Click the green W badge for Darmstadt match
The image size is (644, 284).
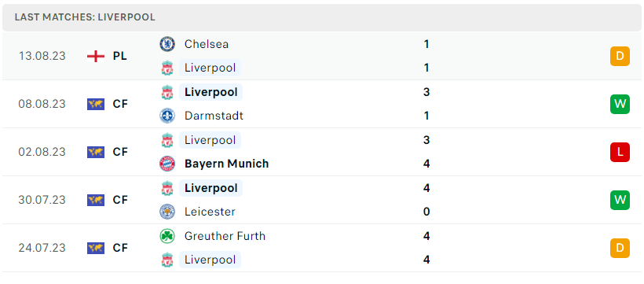click(620, 104)
